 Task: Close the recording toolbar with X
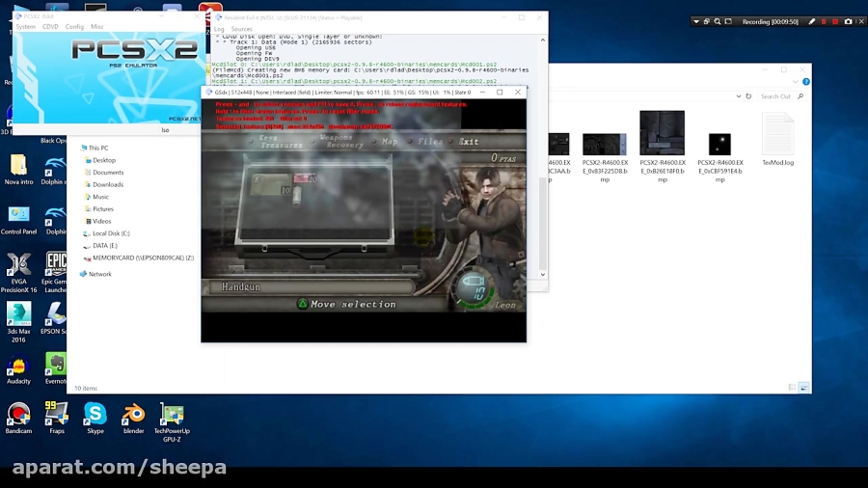861,21
